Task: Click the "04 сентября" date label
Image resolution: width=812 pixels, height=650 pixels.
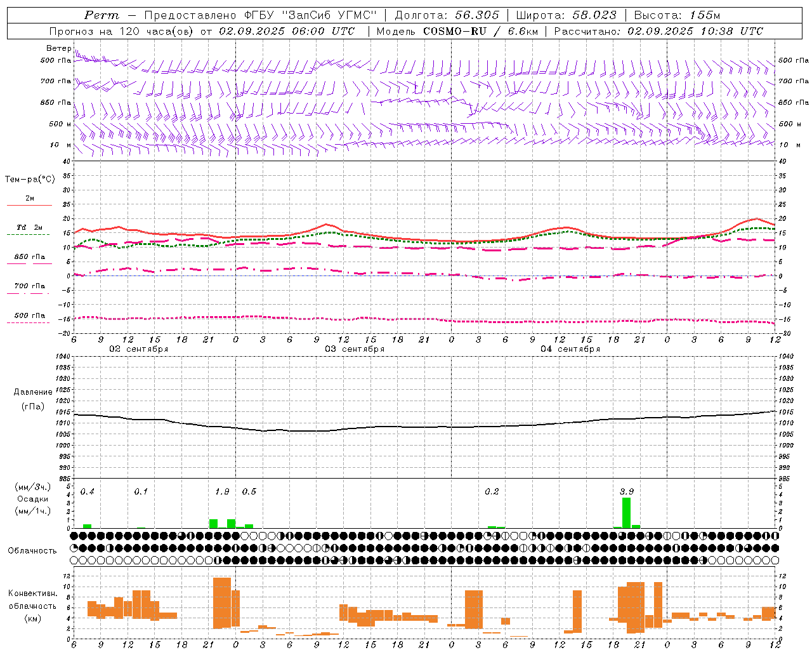Action: coord(570,349)
